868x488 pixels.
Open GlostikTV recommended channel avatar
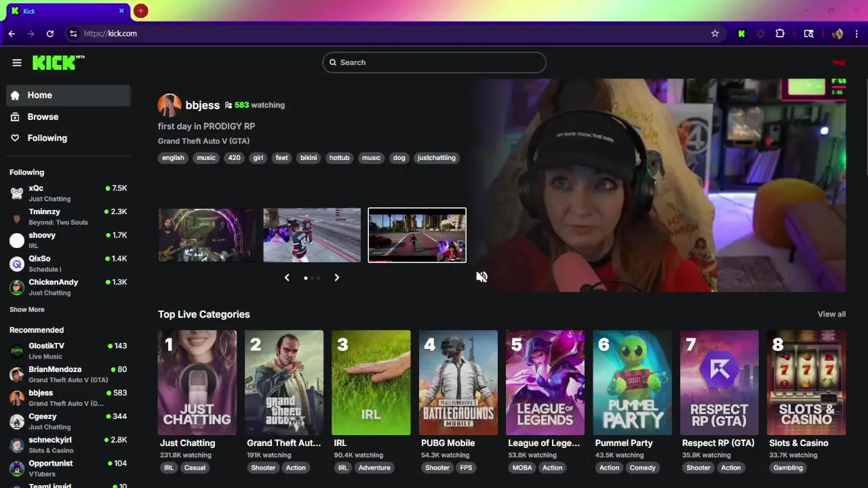[17, 351]
